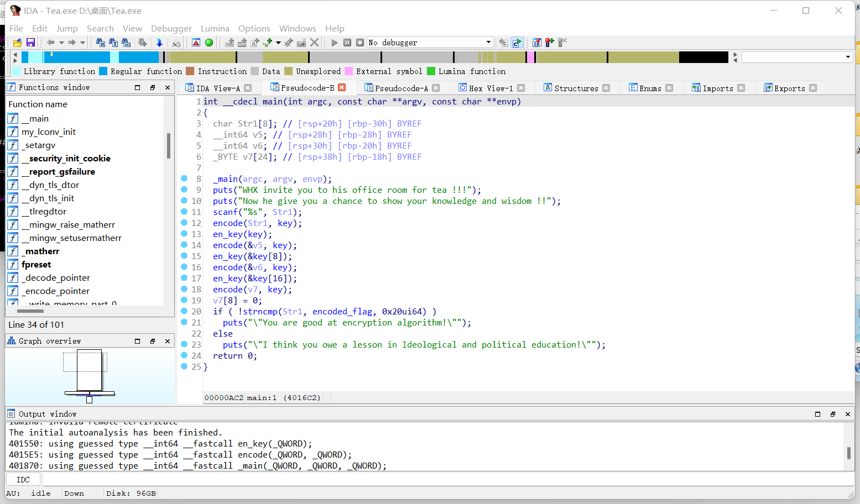Close the Pseudocode-B tab
The image size is (860, 504).
click(342, 87)
